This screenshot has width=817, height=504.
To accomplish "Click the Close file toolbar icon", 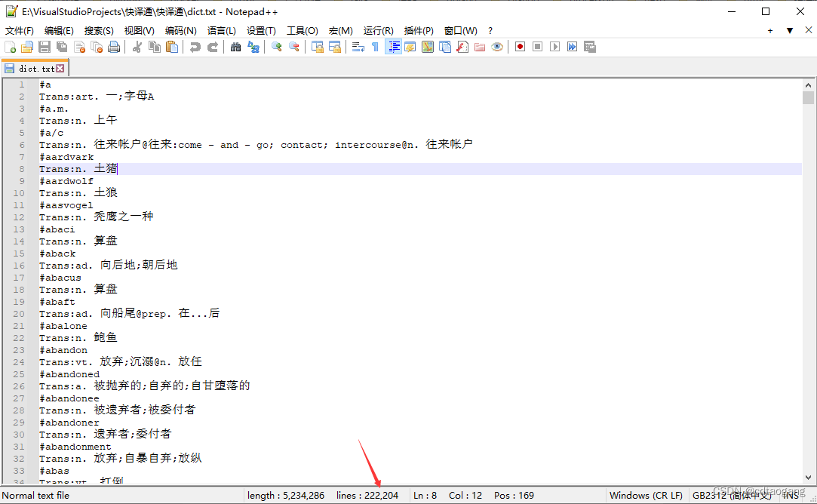I will pyautogui.click(x=79, y=47).
